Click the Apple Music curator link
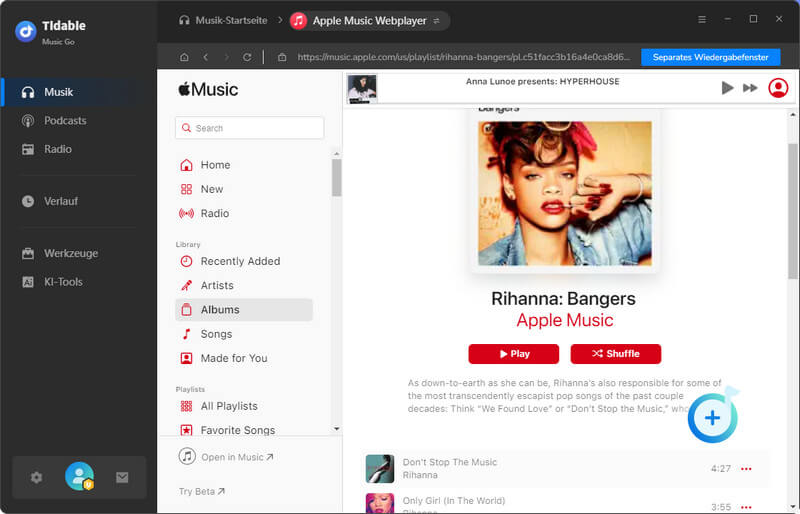800x514 pixels. pyautogui.click(x=565, y=321)
